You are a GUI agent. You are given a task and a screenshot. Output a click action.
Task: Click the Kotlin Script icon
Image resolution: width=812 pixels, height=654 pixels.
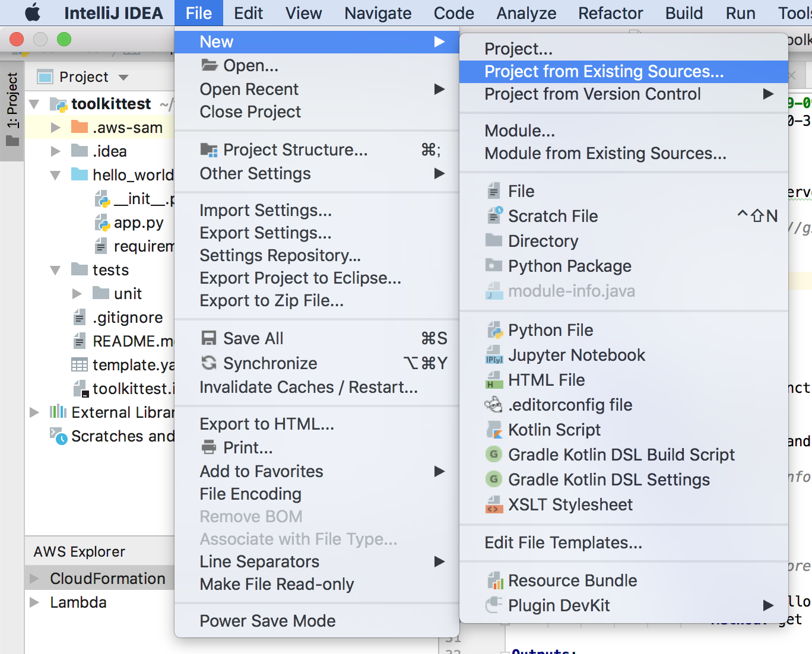(494, 430)
